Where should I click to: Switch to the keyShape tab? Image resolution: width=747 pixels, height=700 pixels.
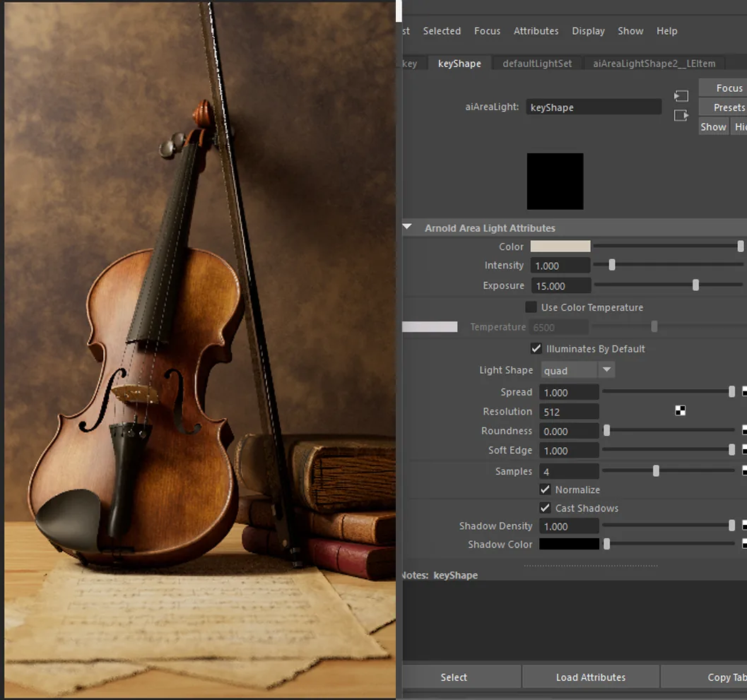(459, 64)
